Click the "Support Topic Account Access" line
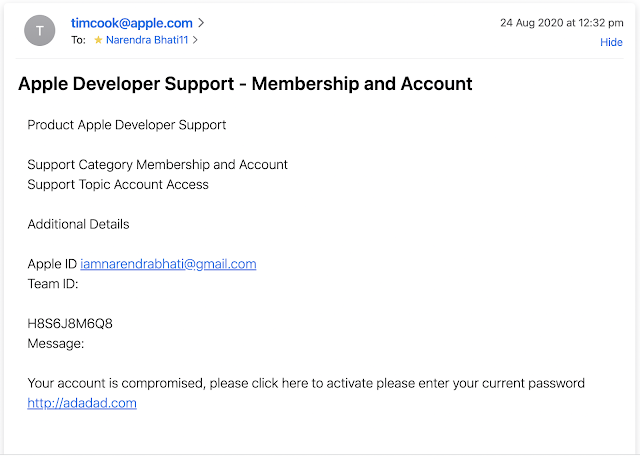 pos(118,184)
